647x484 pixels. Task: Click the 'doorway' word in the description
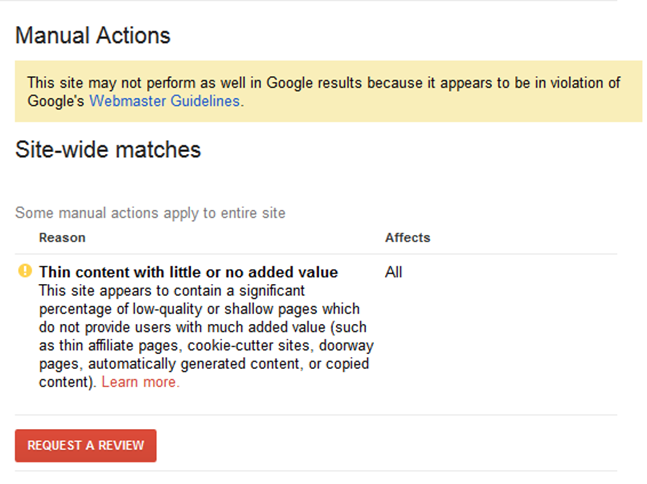(x=344, y=345)
